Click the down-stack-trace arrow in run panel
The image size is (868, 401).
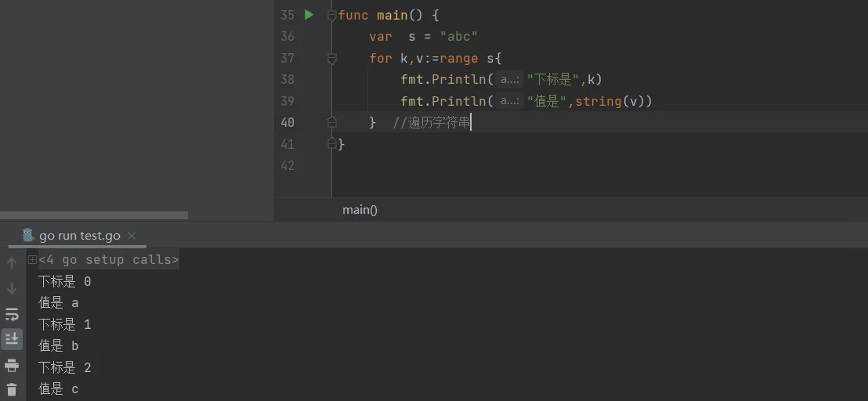12,288
